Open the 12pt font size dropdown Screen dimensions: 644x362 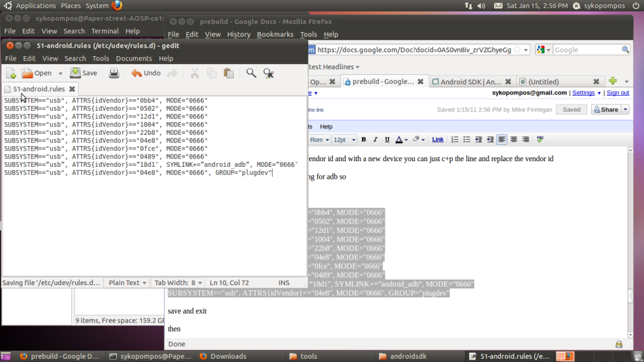click(x=344, y=140)
